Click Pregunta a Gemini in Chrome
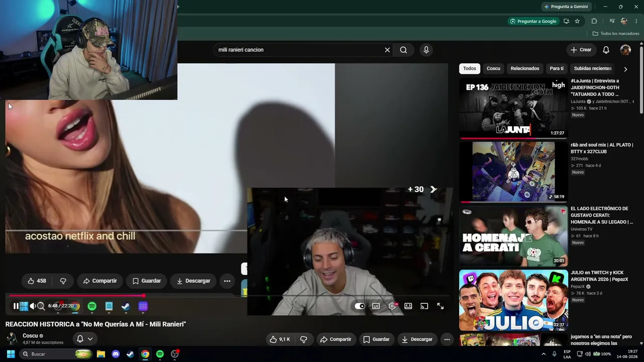Image resolution: width=644 pixels, height=362 pixels. point(566,7)
